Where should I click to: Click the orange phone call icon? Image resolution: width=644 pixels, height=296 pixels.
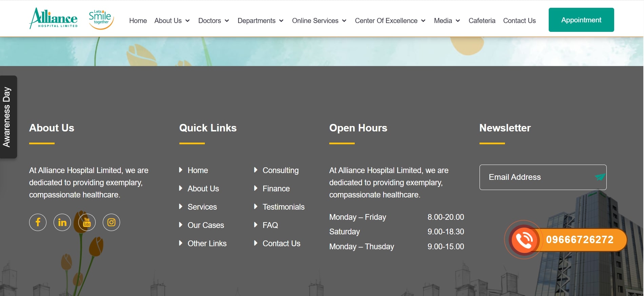[x=524, y=240]
